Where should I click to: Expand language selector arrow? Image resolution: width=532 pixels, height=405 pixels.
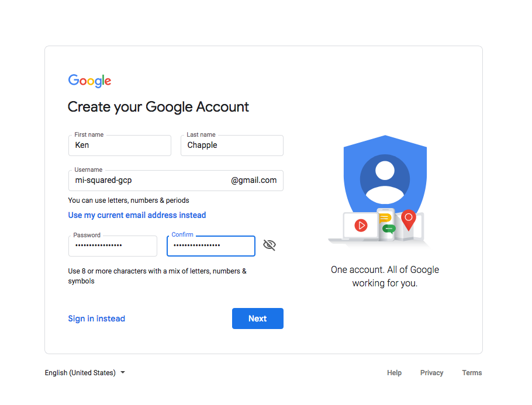(123, 372)
